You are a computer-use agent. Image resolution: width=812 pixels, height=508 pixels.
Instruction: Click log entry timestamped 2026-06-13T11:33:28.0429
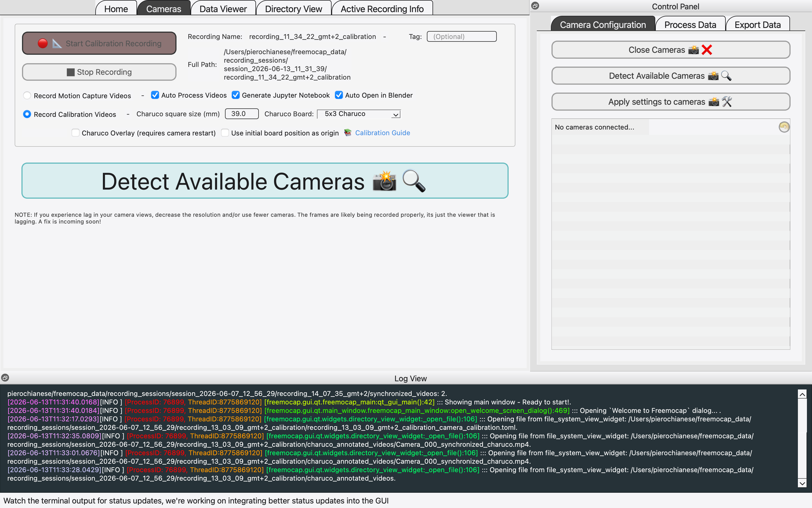click(380, 474)
